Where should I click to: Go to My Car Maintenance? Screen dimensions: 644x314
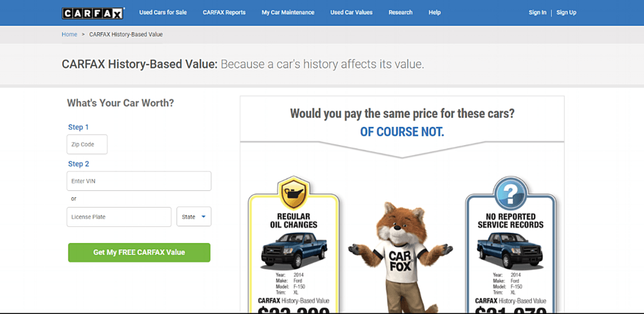(x=288, y=12)
